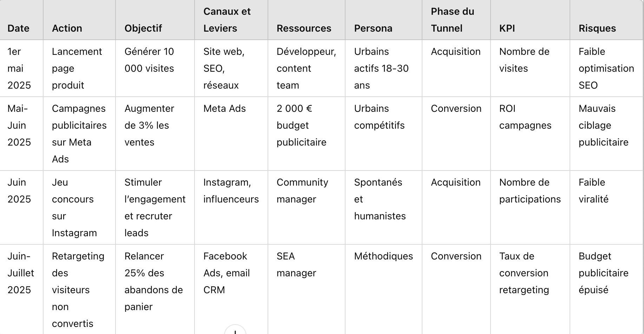Select the KPI column header
Viewport: 644px width, 334px height.
click(507, 28)
